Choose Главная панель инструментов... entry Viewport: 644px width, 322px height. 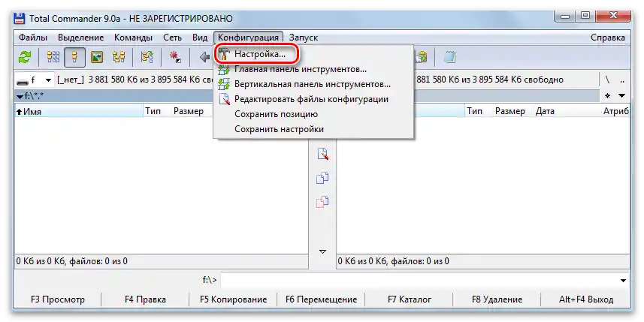point(313,69)
